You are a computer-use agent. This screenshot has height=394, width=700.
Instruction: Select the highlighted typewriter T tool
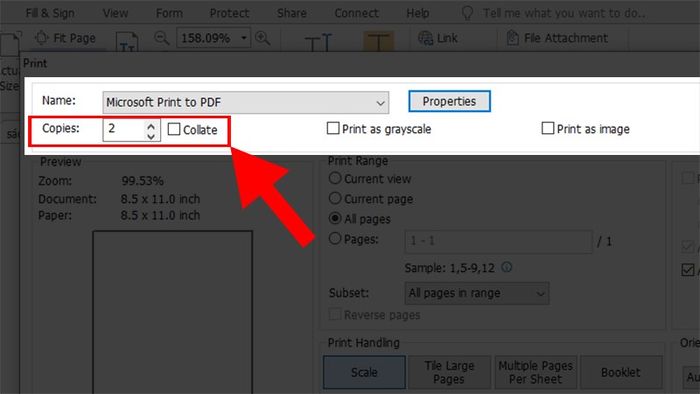[378, 42]
